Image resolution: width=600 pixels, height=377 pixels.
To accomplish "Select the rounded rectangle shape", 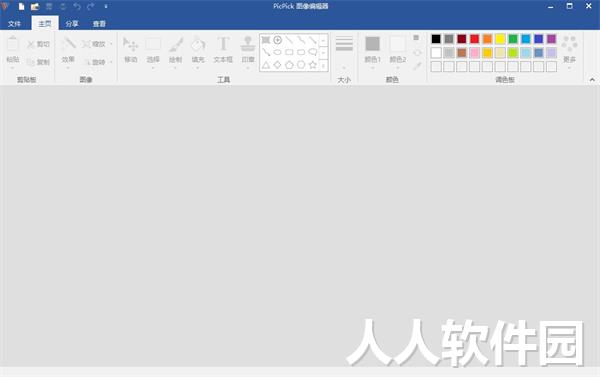I will click(301, 52).
